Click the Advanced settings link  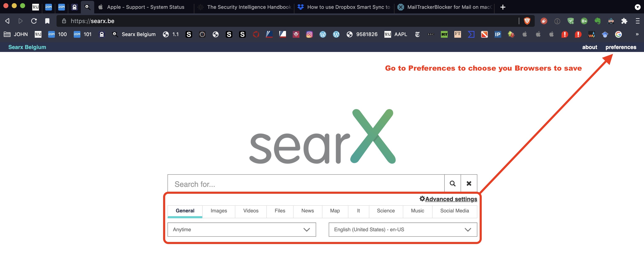click(x=451, y=199)
